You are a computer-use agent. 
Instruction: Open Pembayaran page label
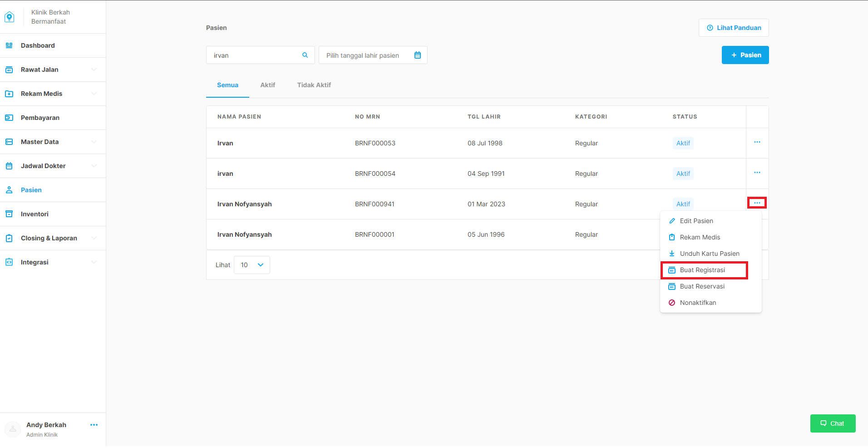click(40, 118)
